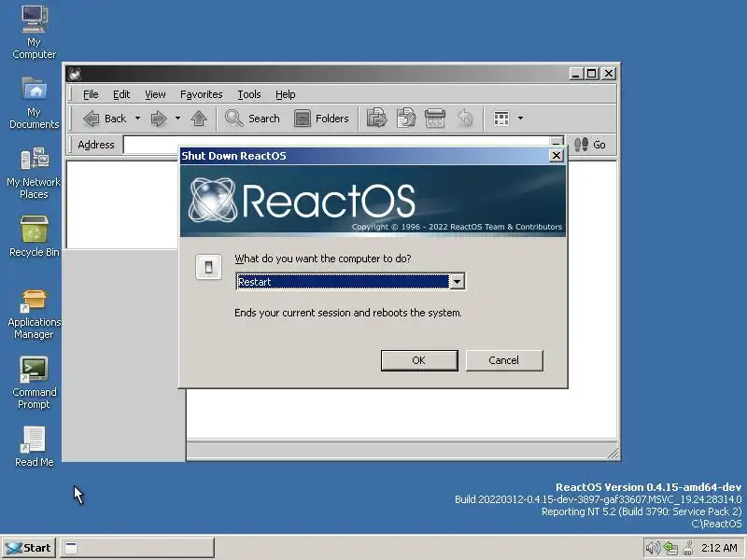
Task: Open the Forward history dropdown arrow
Action: click(x=177, y=119)
